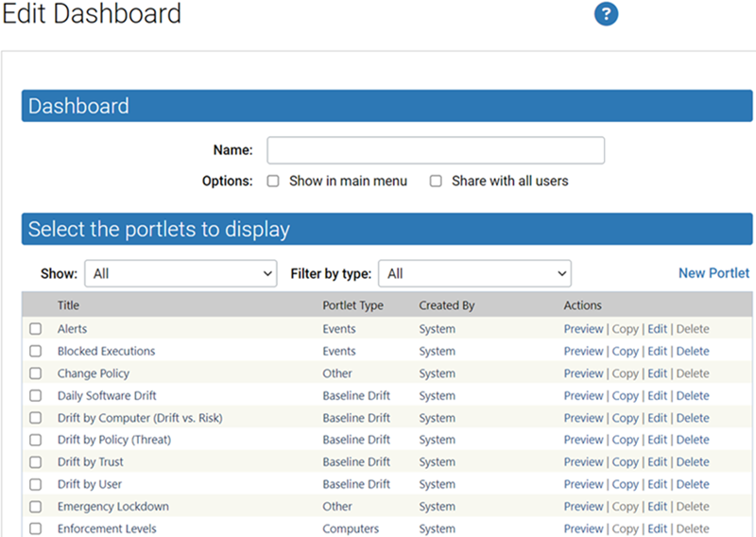756x537 pixels.
Task: Copy the Change Policy portlet
Action: coord(625,373)
